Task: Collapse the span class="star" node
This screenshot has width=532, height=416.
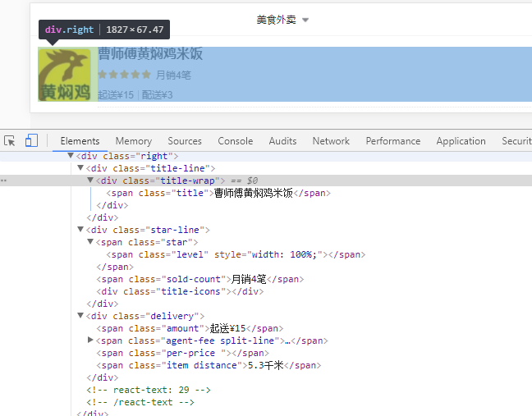Action: [90, 242]
